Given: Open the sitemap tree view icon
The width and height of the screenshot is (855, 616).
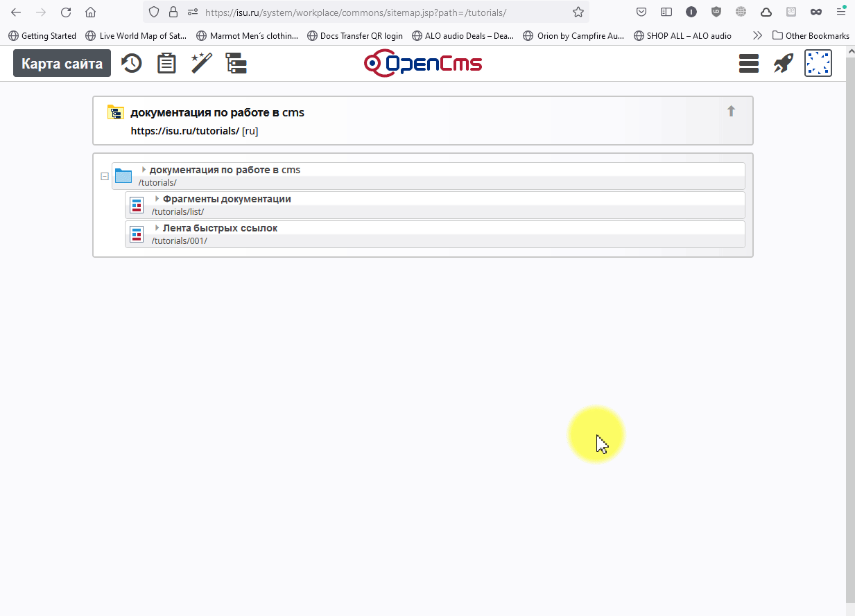Looking at the screenshot, I should pos(236,64).
